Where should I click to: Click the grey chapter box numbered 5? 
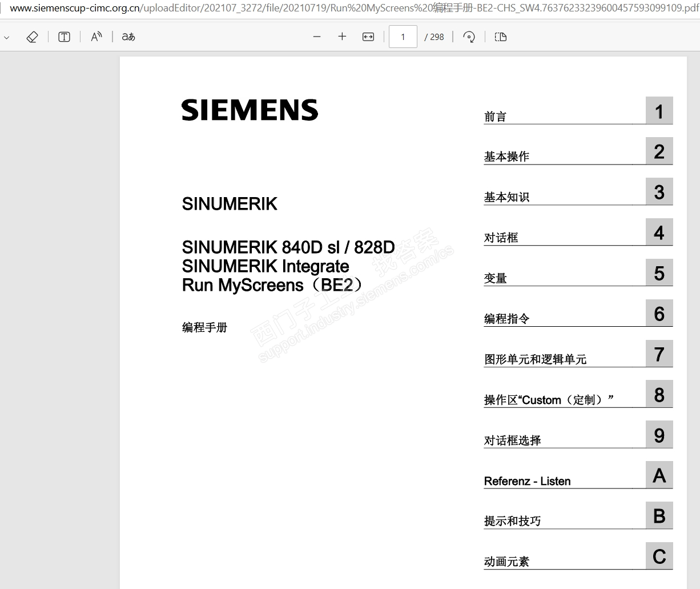coord(659,273)
